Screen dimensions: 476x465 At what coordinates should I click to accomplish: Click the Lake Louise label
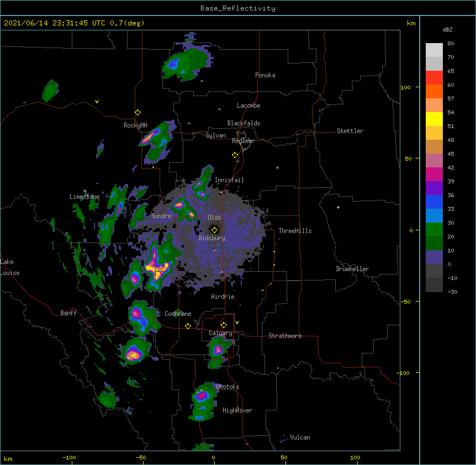(10, 267)
